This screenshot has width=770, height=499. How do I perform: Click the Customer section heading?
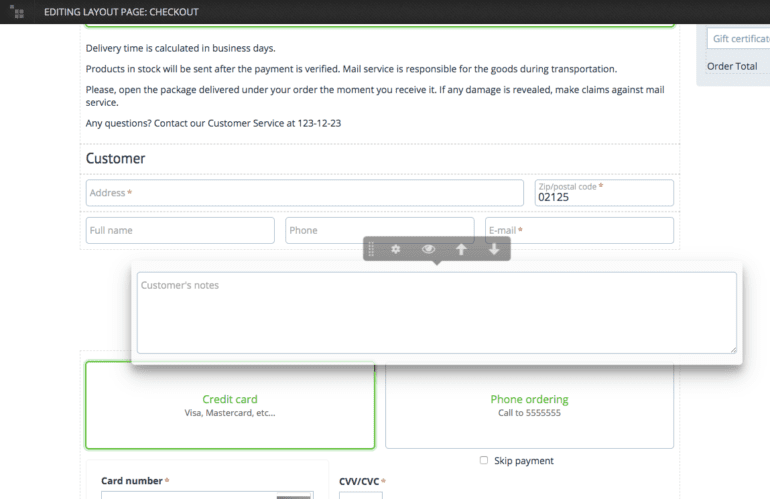pos(115,159)
